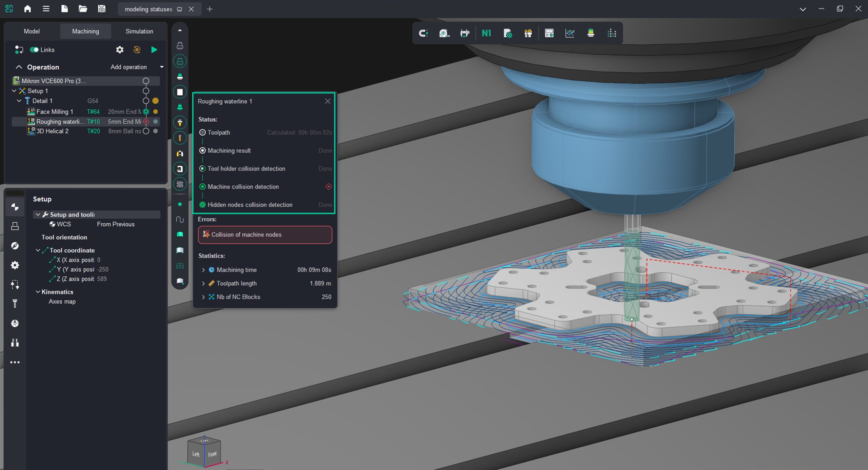Select the Face Milling 1 operation
Screen dimensions: 868x470
(x=54, y=111)
